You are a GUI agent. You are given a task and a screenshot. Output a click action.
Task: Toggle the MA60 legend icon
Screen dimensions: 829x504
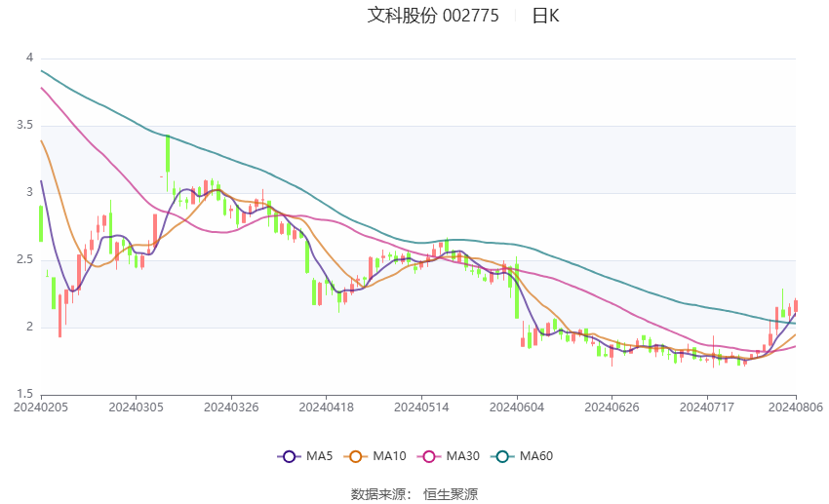point(502,456)
